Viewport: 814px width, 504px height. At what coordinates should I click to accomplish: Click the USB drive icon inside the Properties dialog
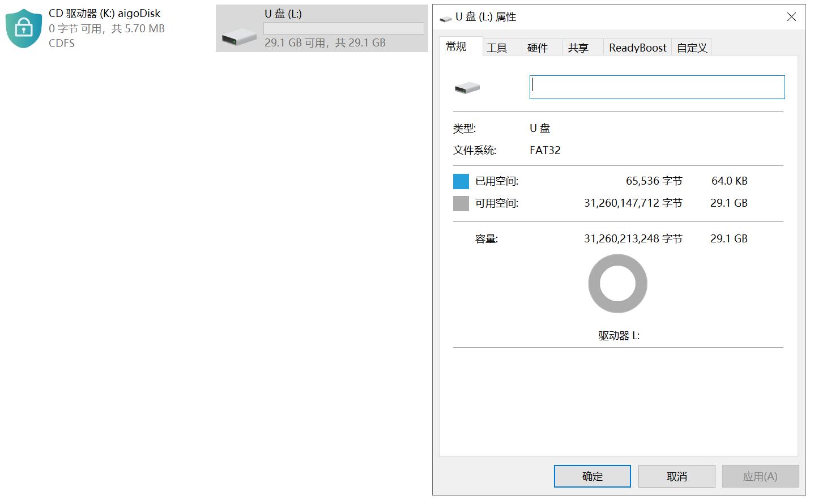pos(466,87)
